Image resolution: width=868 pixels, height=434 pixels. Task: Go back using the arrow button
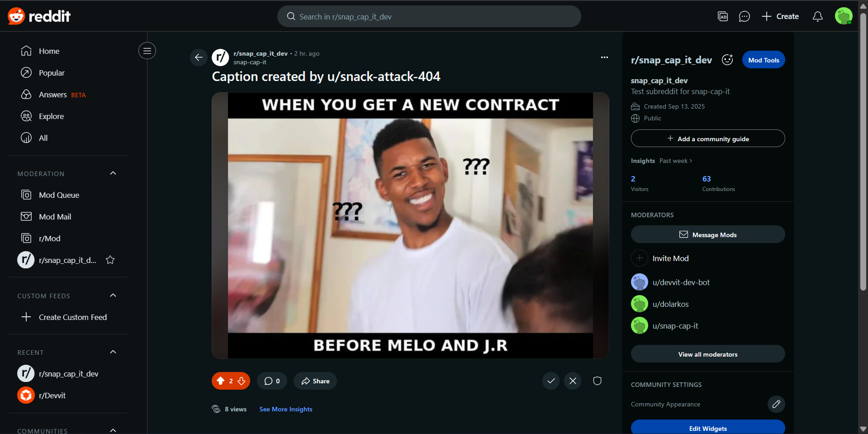tap(199, 57)
